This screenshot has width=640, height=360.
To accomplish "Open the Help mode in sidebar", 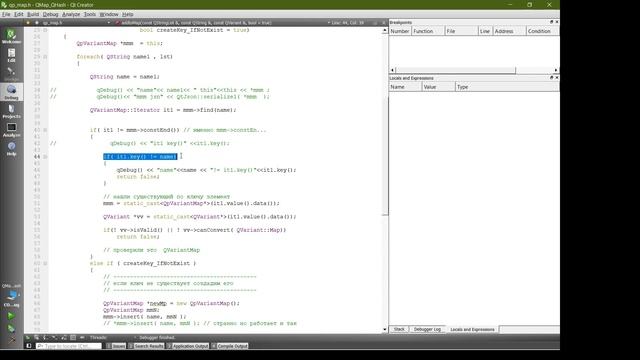I will [11, 149].
